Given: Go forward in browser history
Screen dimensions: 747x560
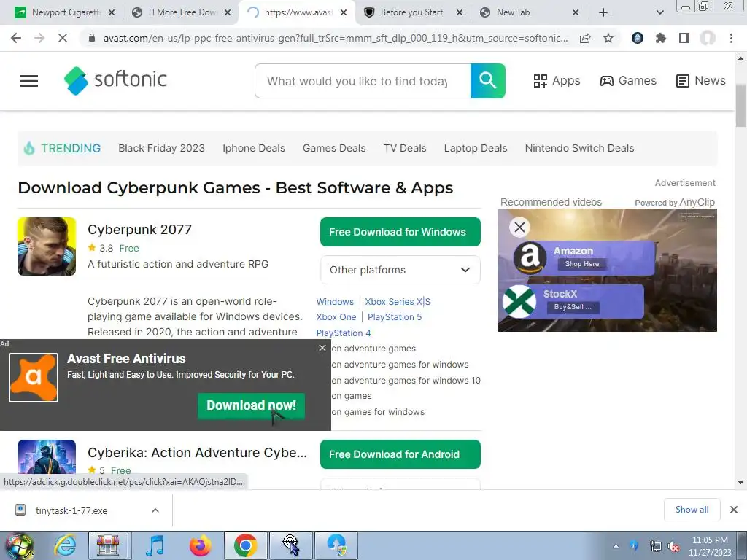Looking at the screenshot, I should click(39, 38).
